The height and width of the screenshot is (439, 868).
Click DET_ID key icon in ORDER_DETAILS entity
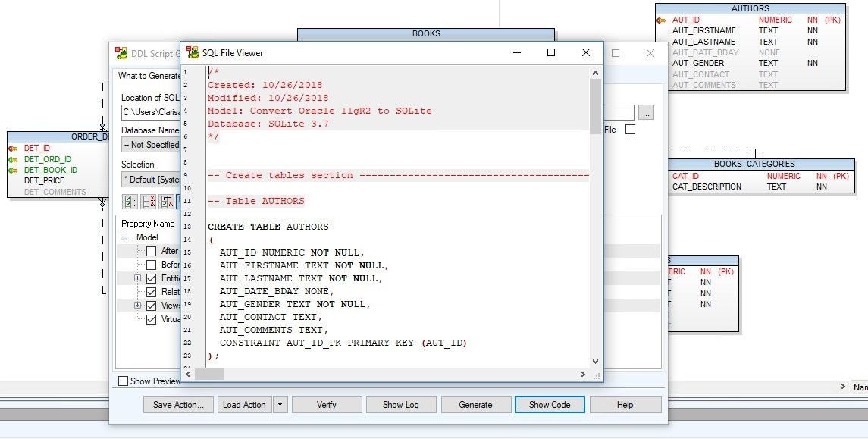point(14,149)
